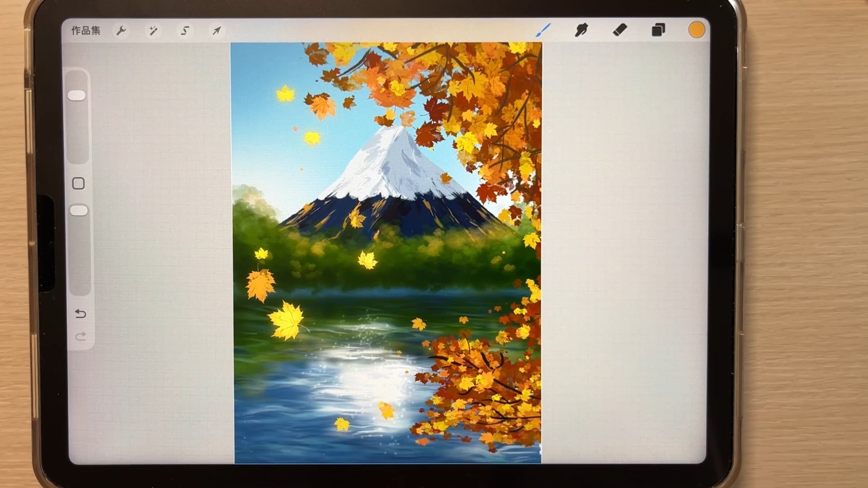Image resolution: width=868 pixels, height=488 pixels.
Task: Select the Smudge finger tool
Action: (x=581, y=30)
